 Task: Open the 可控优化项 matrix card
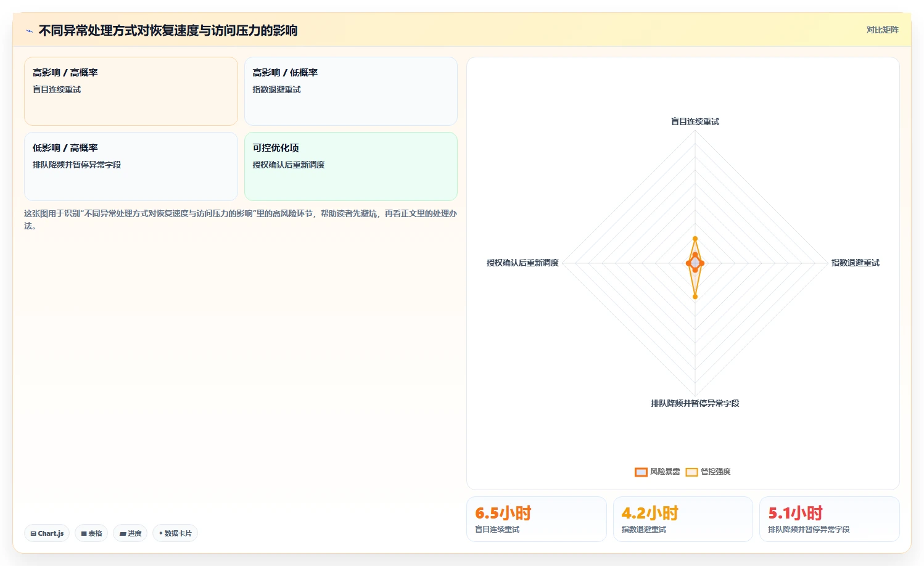pos(351,166)
